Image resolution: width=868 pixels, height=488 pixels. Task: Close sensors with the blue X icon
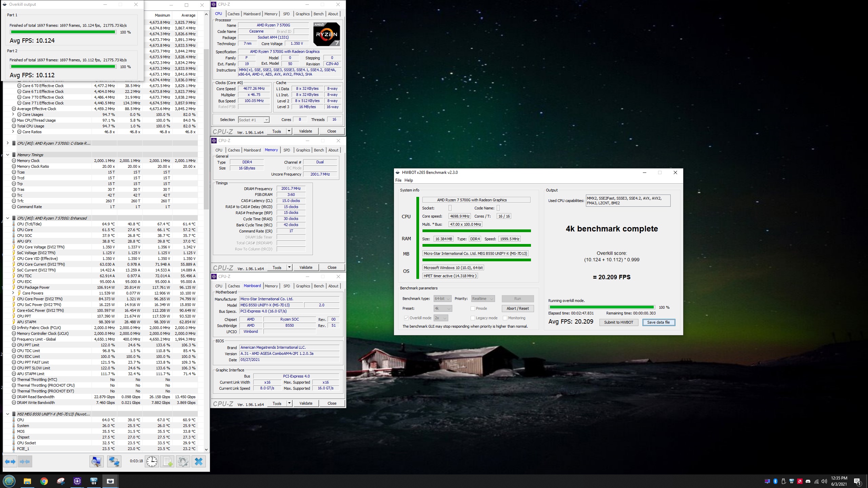(x=199, y=462)
